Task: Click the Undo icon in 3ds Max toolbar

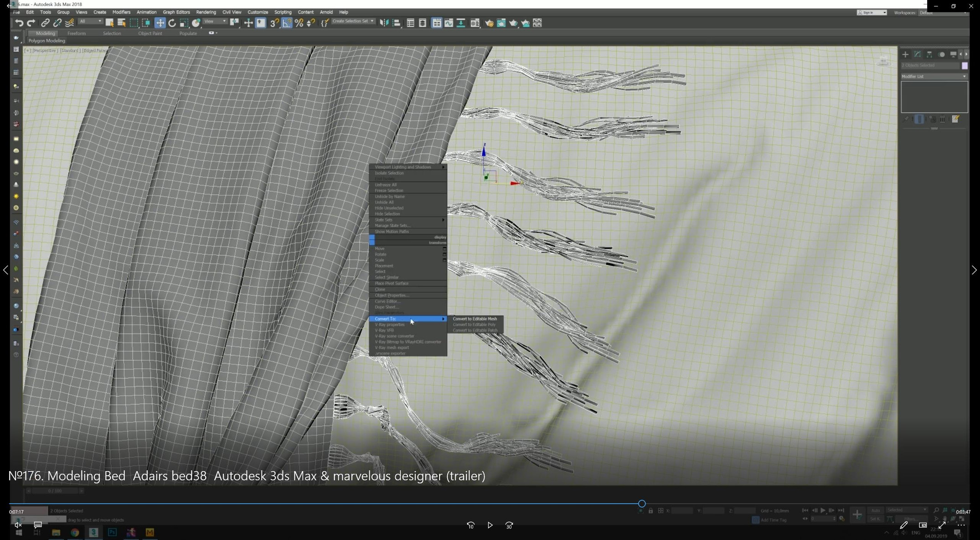Action: pos(19,23)
